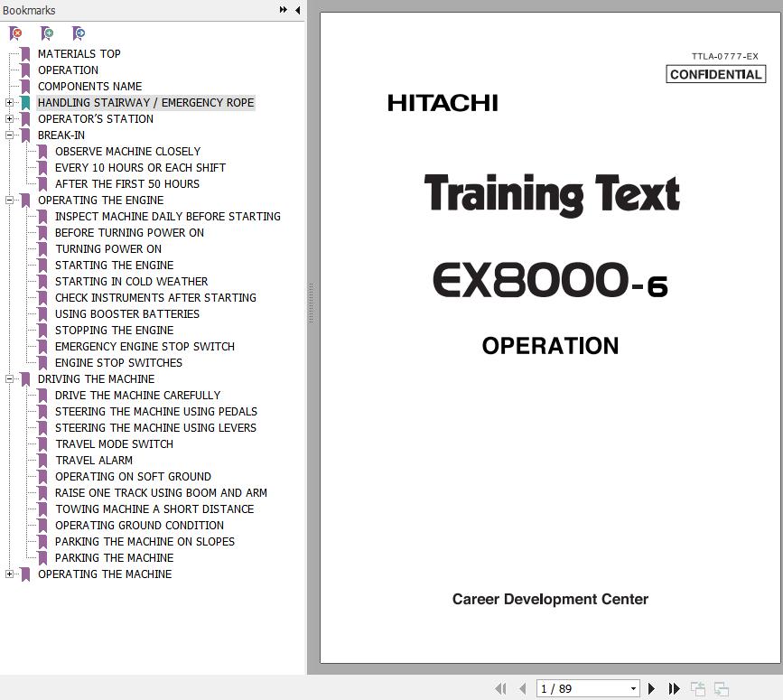
Task: Open ENGINE STOP SWITCHES bookmark
Action: 119,363
